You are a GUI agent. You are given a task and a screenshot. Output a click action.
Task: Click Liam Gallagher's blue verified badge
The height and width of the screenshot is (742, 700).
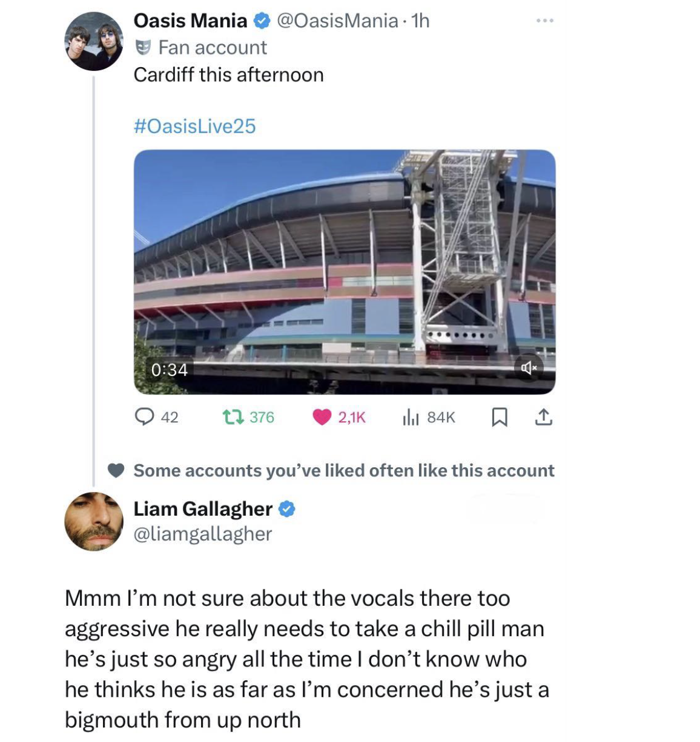tap(286, 509)
